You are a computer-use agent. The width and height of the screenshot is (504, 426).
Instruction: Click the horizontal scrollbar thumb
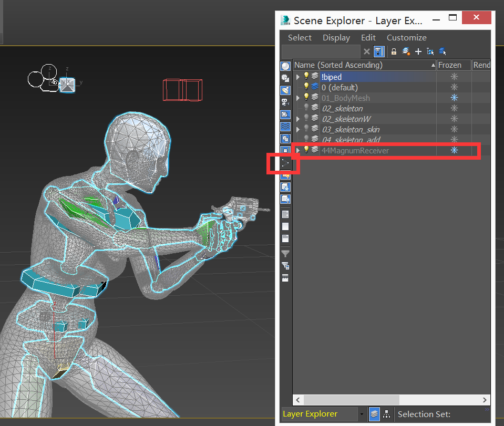click(352, 400)
